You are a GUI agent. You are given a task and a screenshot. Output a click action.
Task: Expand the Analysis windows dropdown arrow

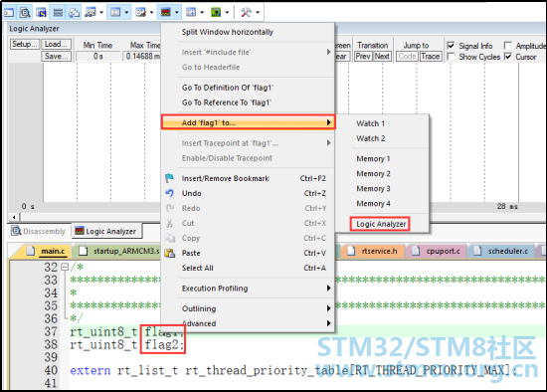coord(177,13)
